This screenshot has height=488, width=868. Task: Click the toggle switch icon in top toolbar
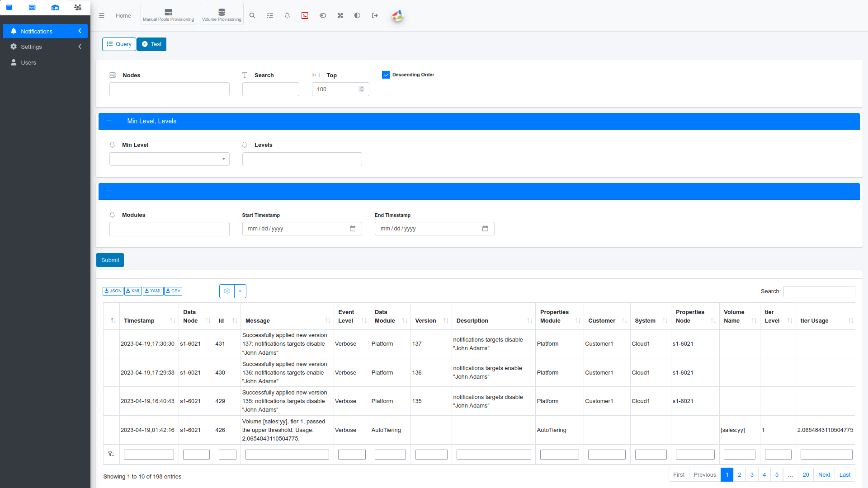coord(323,15)
